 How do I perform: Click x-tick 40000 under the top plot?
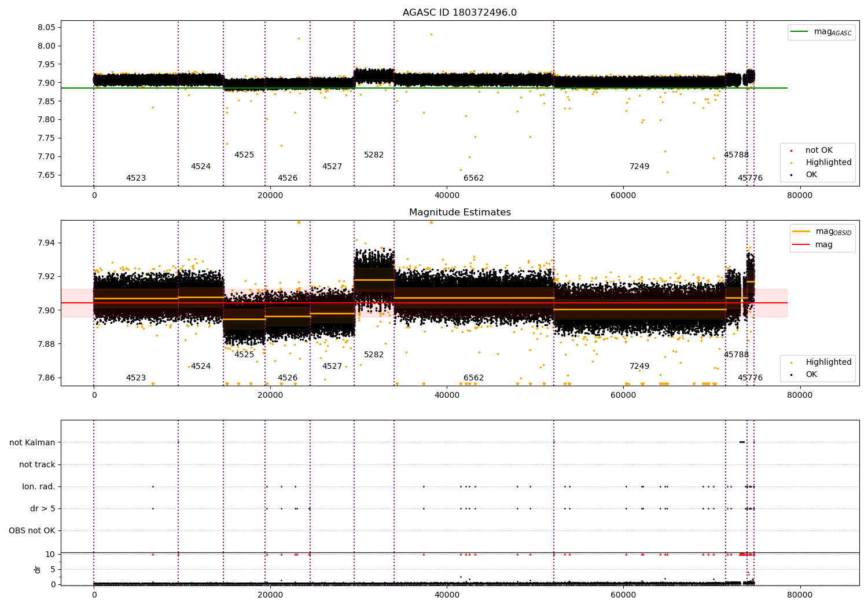coord(447,196)
